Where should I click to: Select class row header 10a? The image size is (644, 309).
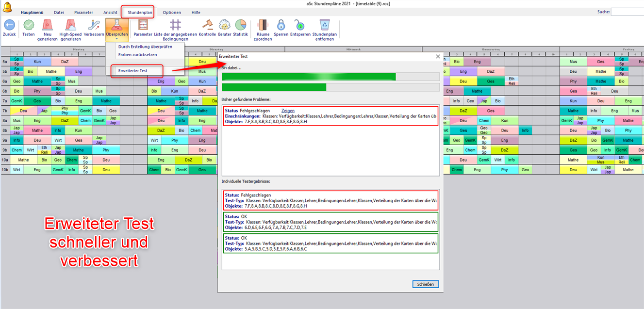pyautogui.click(x=5, y=160)
